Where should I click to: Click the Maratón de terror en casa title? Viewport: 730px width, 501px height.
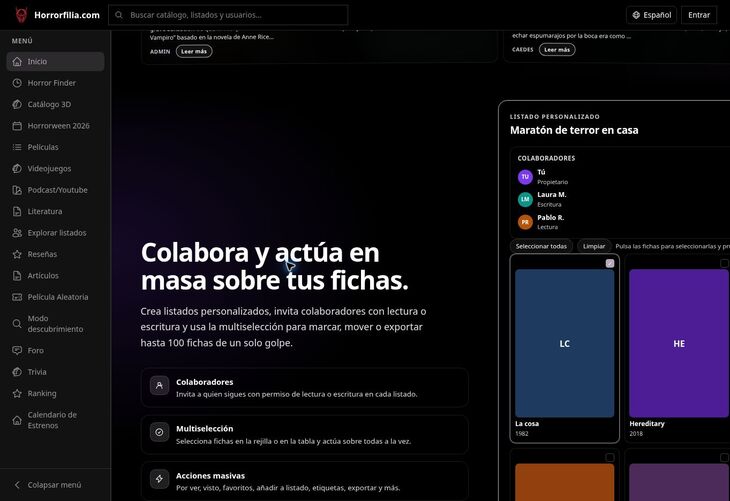574,130
